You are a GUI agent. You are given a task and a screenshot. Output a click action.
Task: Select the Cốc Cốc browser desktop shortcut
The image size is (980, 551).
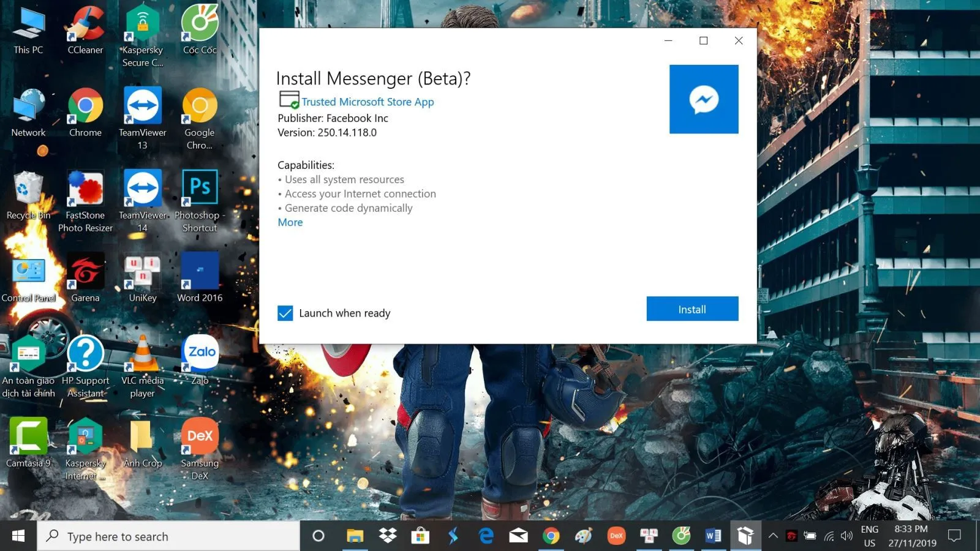(200, 31)
